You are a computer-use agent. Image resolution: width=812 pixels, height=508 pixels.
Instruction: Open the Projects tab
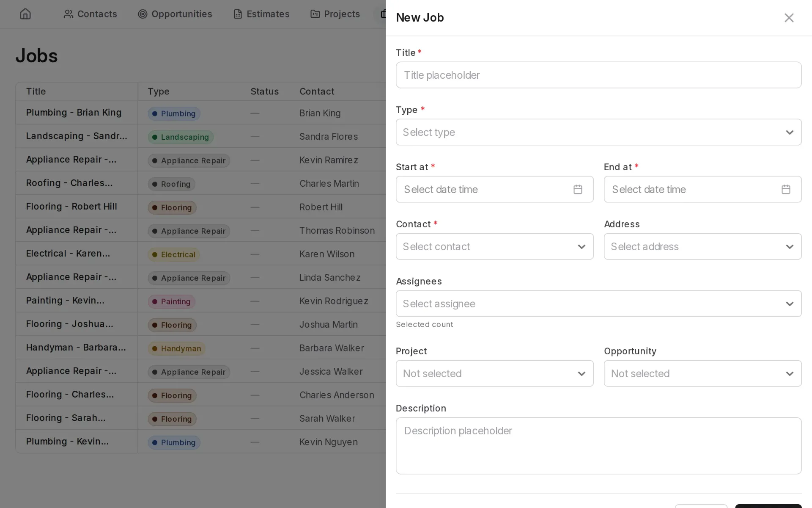(x=335, y=14)
